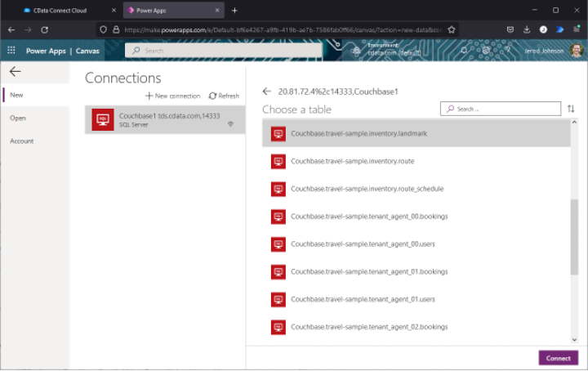
Task: Select Couchbase.travel-sample.tenant_agent_01.users table
Action: pyautogui.click(x=416, y=299)
